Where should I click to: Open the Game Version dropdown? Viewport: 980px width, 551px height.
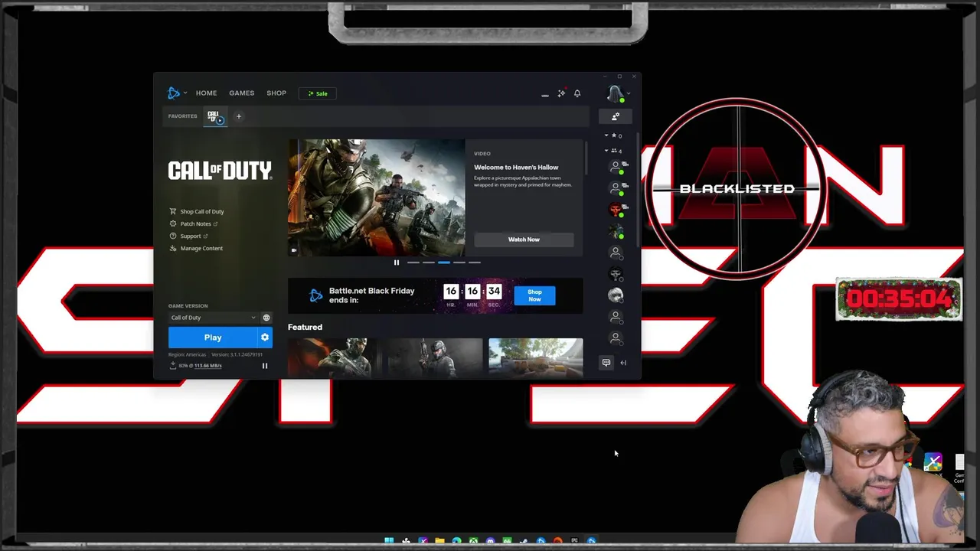213,318
